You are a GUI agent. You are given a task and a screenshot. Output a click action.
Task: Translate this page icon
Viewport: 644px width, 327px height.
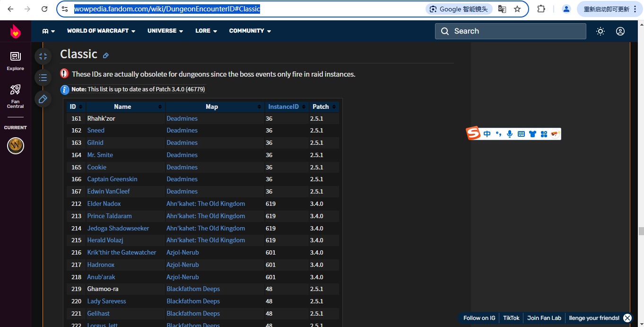tap(502, 9)
